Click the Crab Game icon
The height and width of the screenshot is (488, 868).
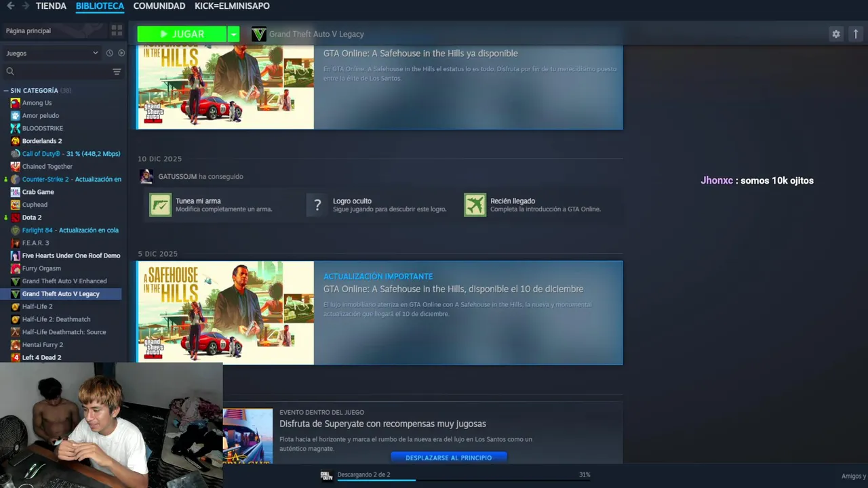(15, 192)
